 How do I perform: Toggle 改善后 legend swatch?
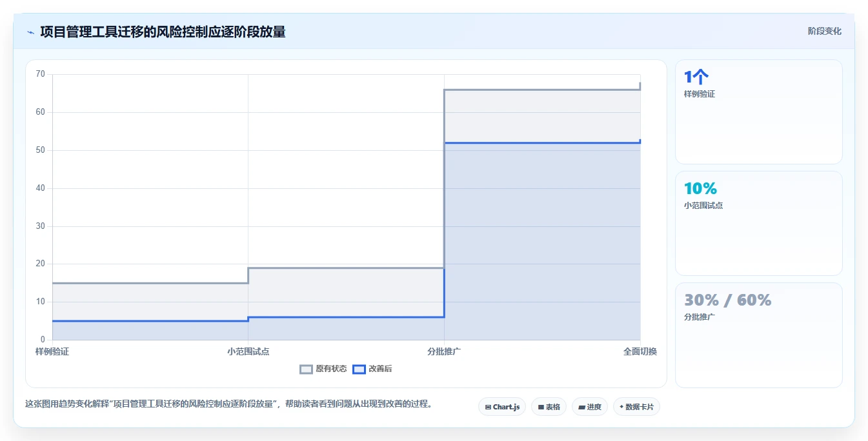coord(359,369)
